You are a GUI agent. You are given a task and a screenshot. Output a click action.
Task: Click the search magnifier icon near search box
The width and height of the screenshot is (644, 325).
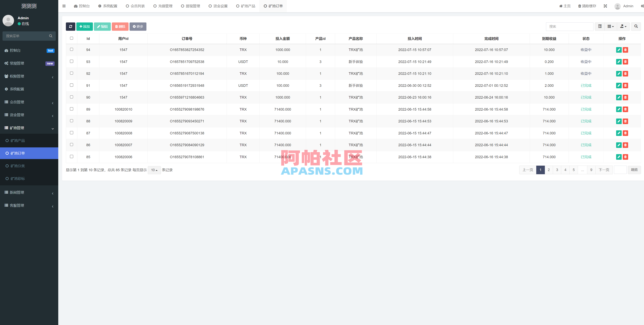tap(636, 27)
